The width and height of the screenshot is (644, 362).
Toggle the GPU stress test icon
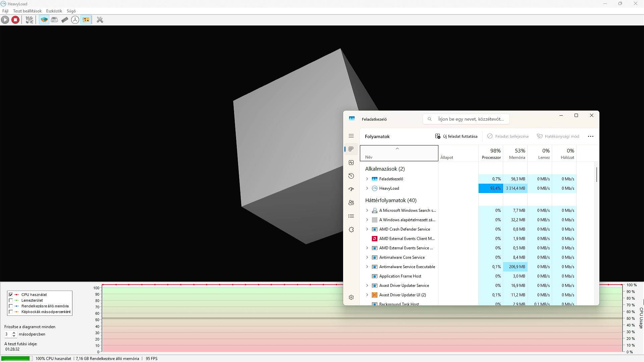(86, 20)
